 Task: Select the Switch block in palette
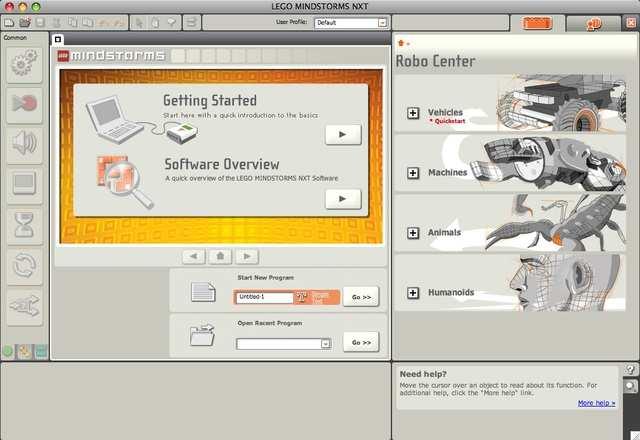tap(24, 306)
